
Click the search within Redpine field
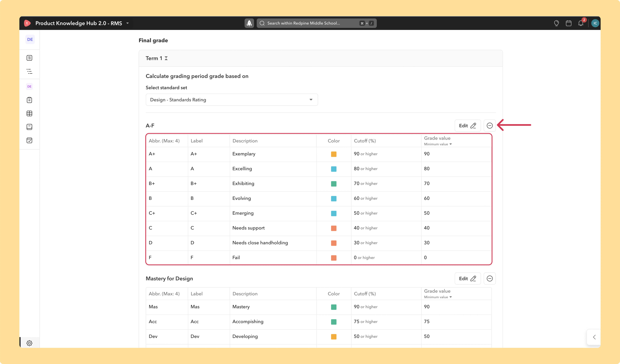(317, 23)
